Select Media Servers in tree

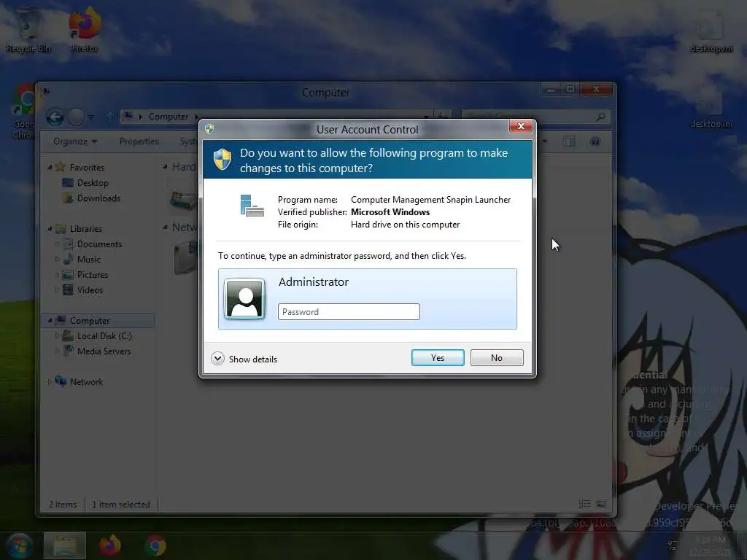pos(104,351)
